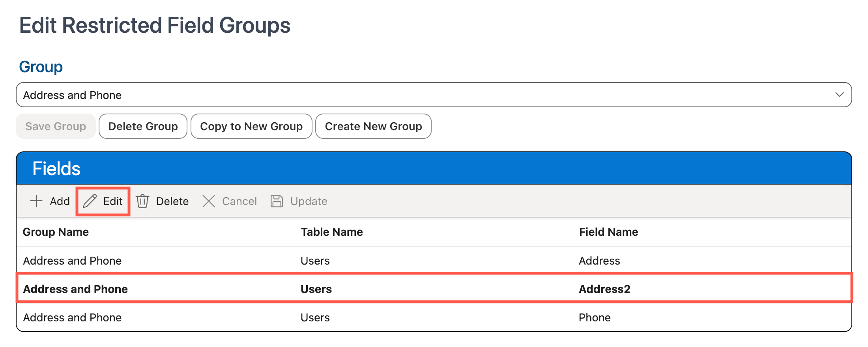Click the trash can Delete icon

pyautogui.click(x=142, y=201)
